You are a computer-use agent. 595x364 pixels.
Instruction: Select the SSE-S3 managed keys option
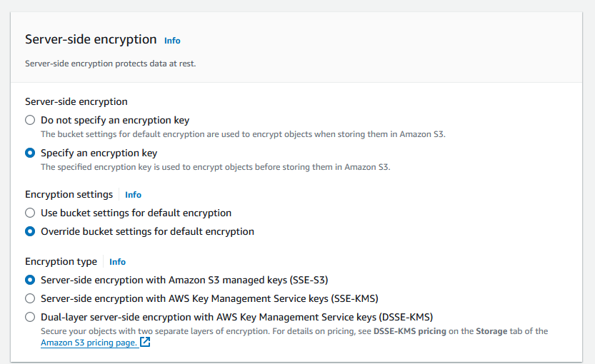pyautogui.click(x=30, y=280)
